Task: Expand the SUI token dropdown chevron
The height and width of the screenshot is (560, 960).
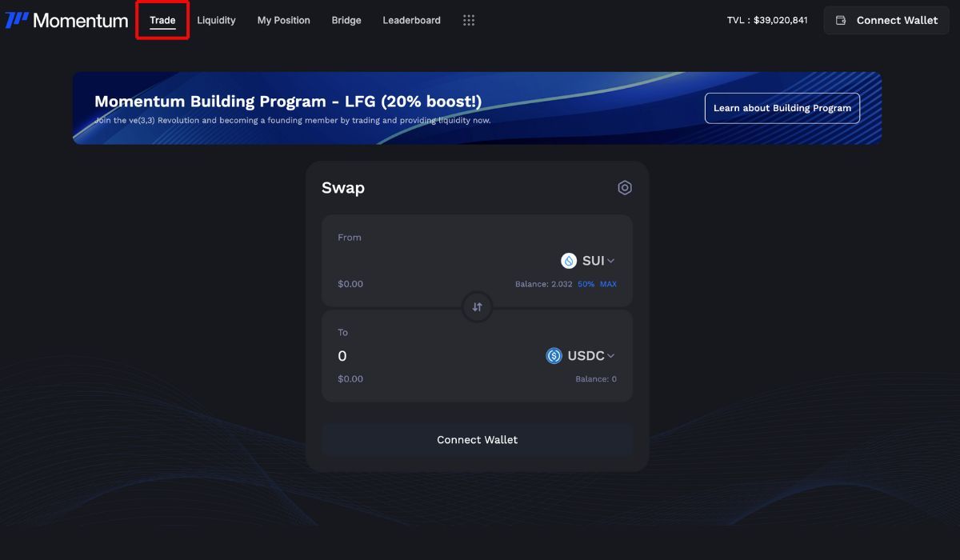Action: pos(611,261)
